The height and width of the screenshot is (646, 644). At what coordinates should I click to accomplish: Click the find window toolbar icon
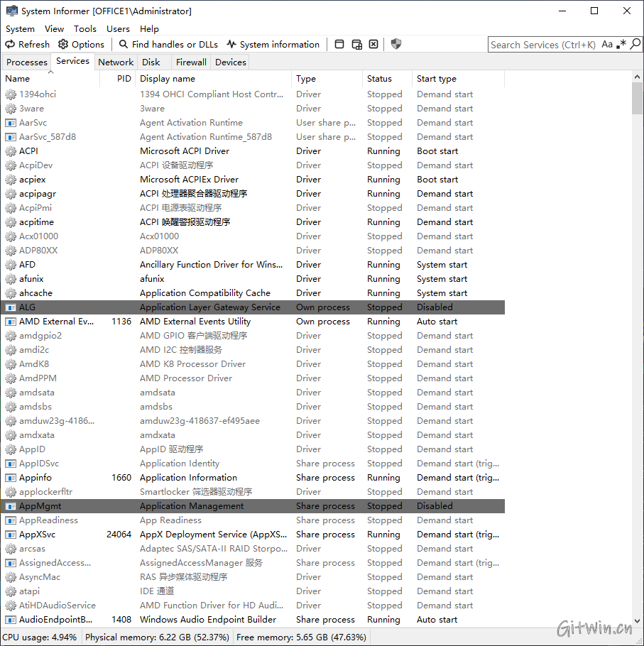point(339,44)
